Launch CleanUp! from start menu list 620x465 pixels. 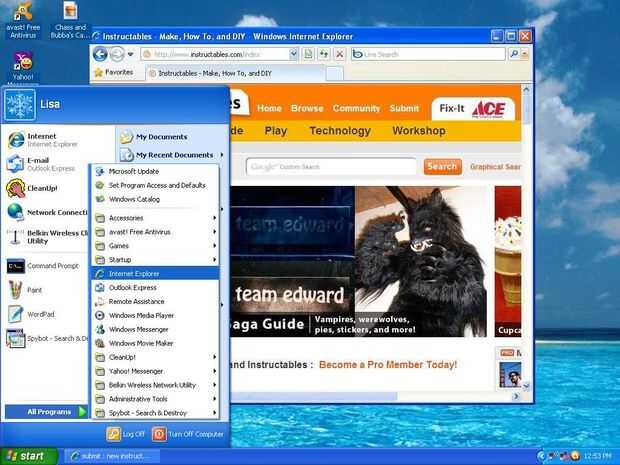click(x=32, y=188)
